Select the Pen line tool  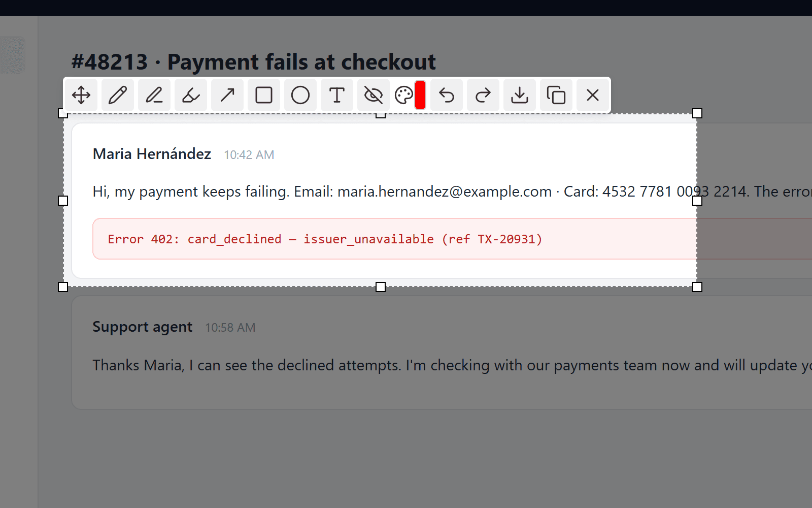point(154,95)
